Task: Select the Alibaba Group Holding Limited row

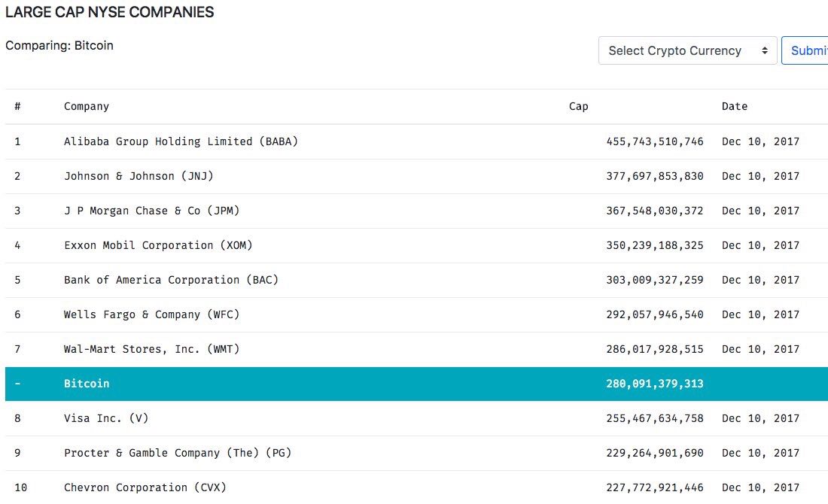Action: pyautogui.click(x=181, y=141)
